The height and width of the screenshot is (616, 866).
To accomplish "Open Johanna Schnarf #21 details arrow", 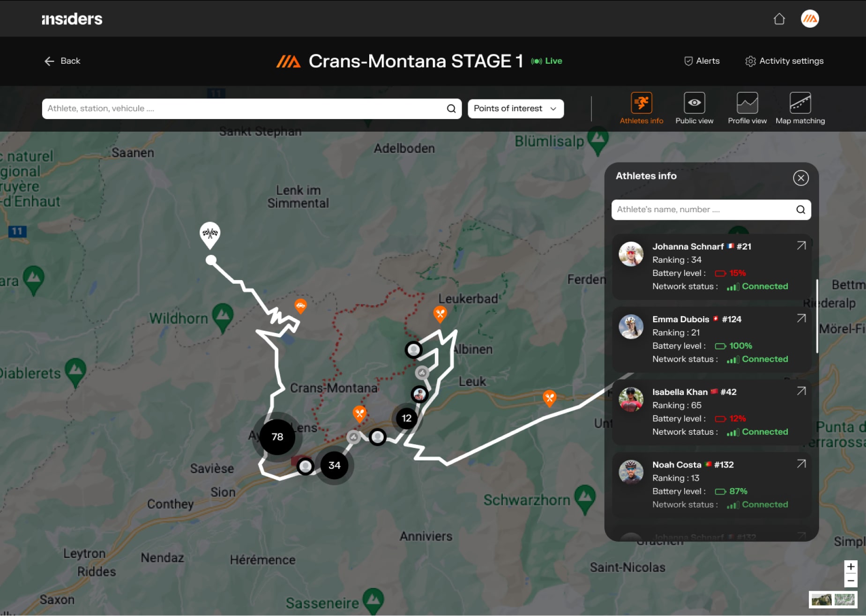I will tap(801, 245).
